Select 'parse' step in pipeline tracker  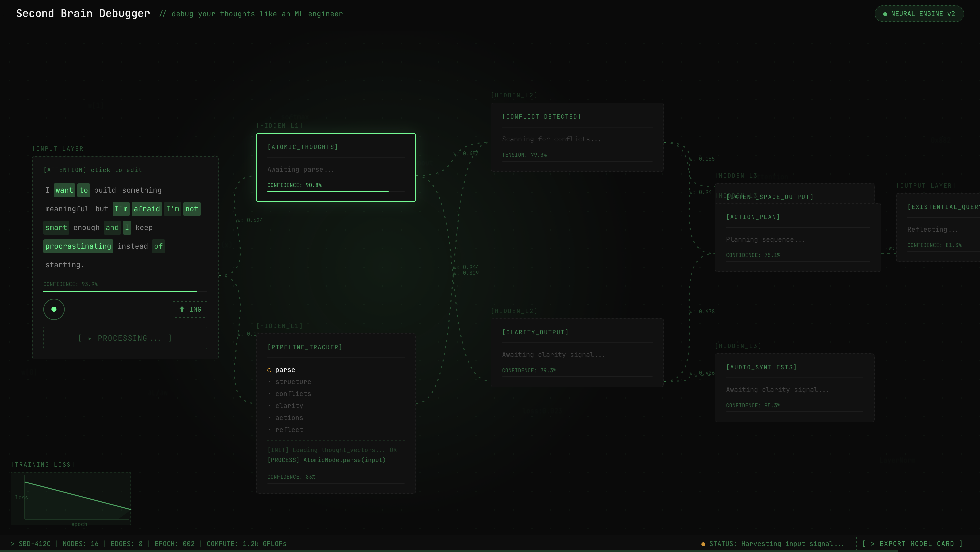(285, 370)
